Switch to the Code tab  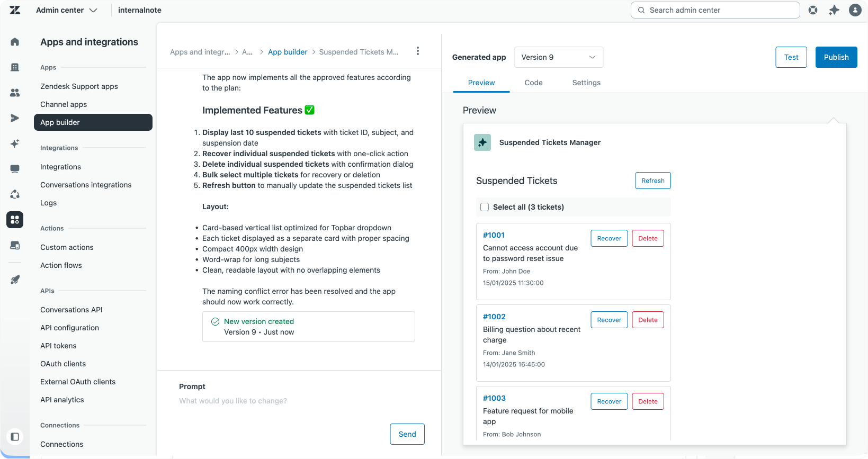click(533, 83)
